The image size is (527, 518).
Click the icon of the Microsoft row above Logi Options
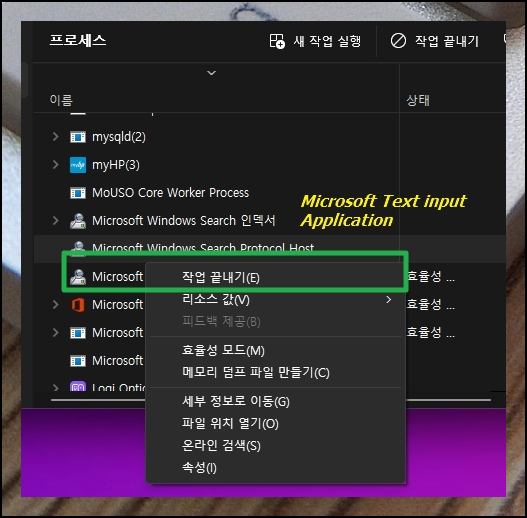point(78,361)
